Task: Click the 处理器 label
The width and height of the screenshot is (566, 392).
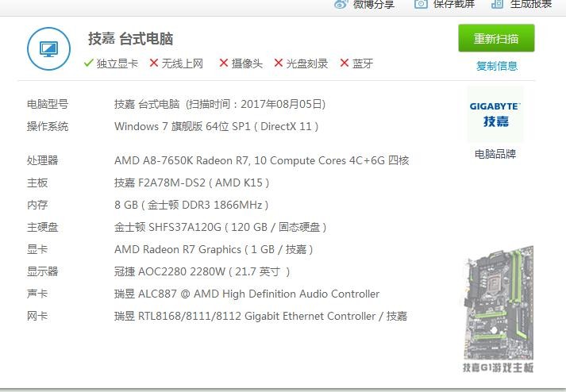Action: pyautogui.click(x=43, y=160)
